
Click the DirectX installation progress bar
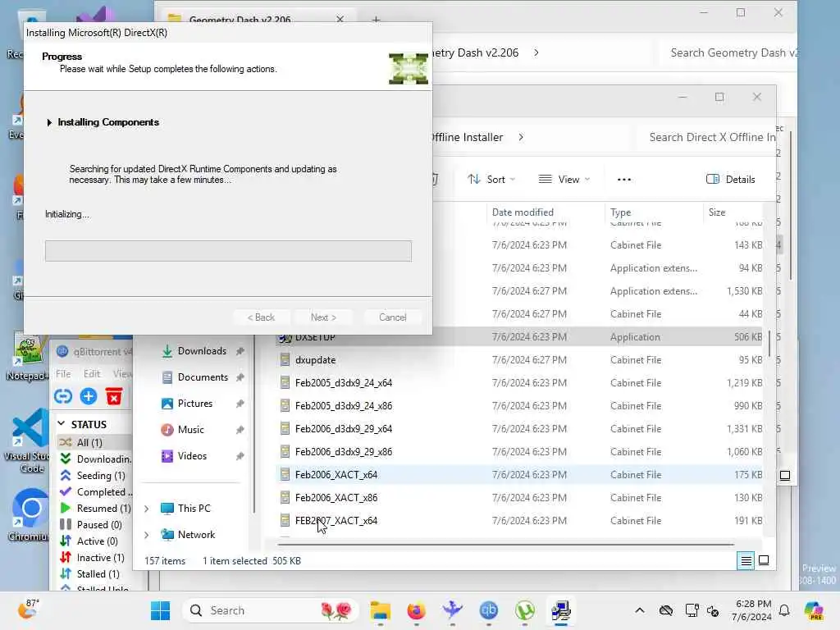tap(228, 251)
